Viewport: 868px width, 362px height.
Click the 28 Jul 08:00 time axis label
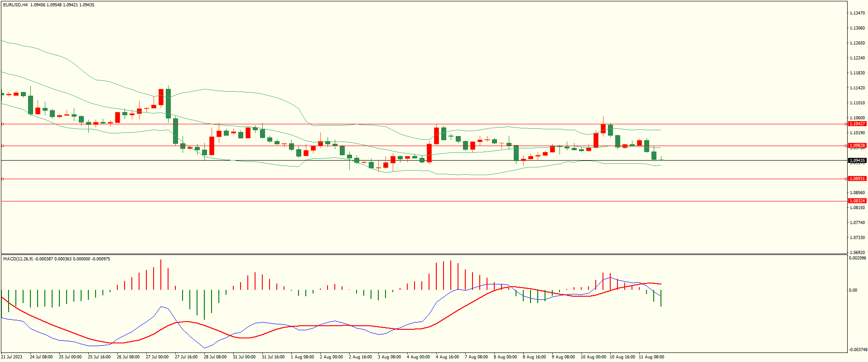pyautogui.click(x=215, y=357)
